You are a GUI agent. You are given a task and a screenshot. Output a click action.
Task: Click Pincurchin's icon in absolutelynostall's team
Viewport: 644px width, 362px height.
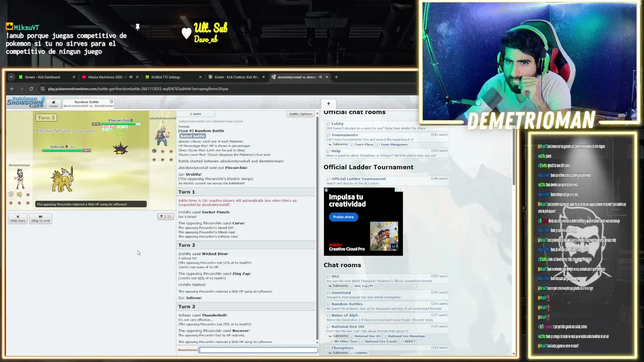coord(155,150)
